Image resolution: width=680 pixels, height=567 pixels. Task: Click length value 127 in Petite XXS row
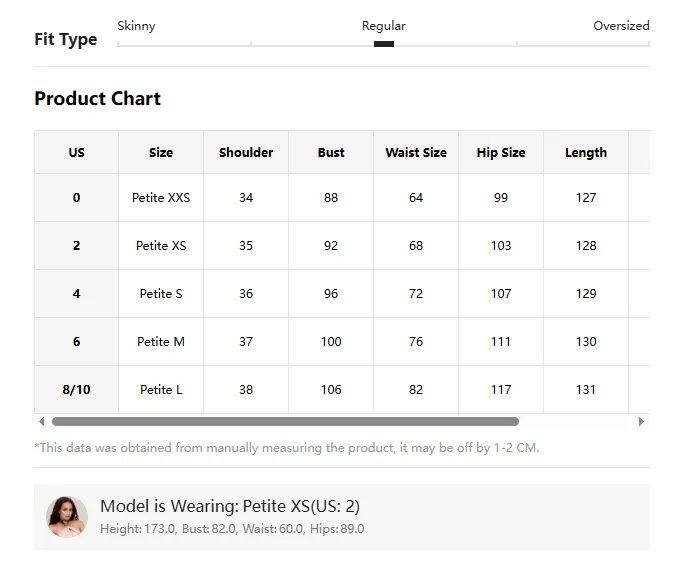click(x=586, y=198)
